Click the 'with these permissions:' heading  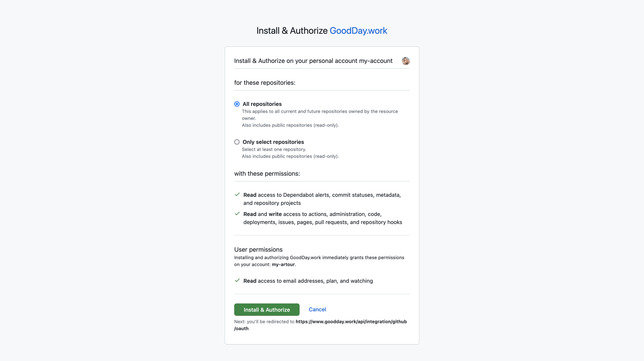coord(267,174)
